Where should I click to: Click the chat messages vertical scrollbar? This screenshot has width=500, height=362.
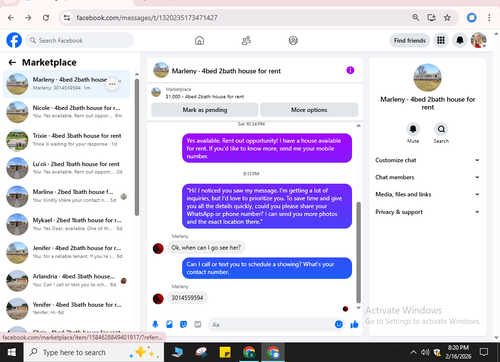click(359, 252)
